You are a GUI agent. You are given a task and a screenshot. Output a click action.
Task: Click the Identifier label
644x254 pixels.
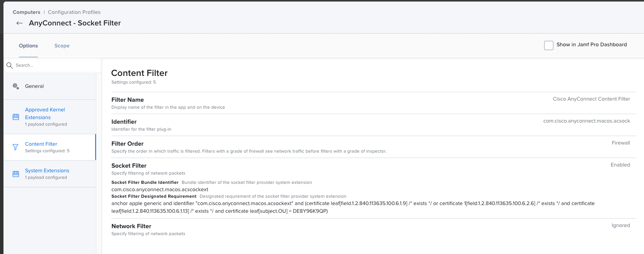pos(124,122)
